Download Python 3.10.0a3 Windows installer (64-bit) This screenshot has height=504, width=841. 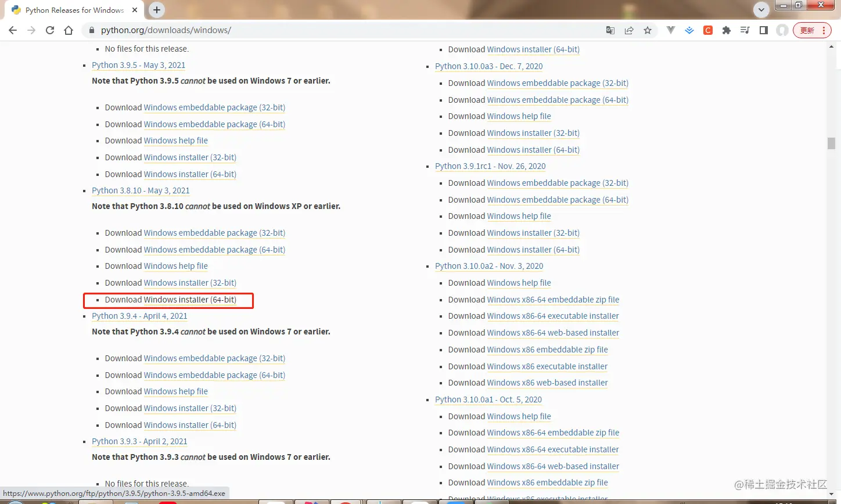533,150
